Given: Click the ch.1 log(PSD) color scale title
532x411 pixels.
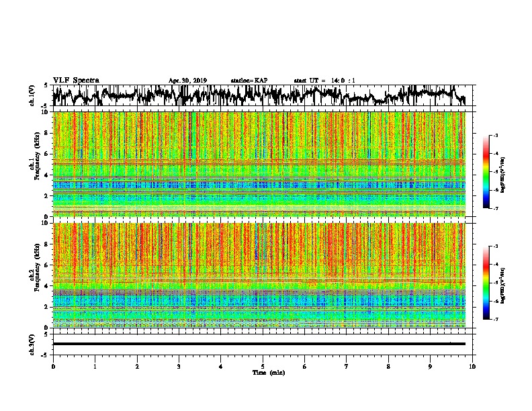Looking at the screenshot, I should point(503,175).
